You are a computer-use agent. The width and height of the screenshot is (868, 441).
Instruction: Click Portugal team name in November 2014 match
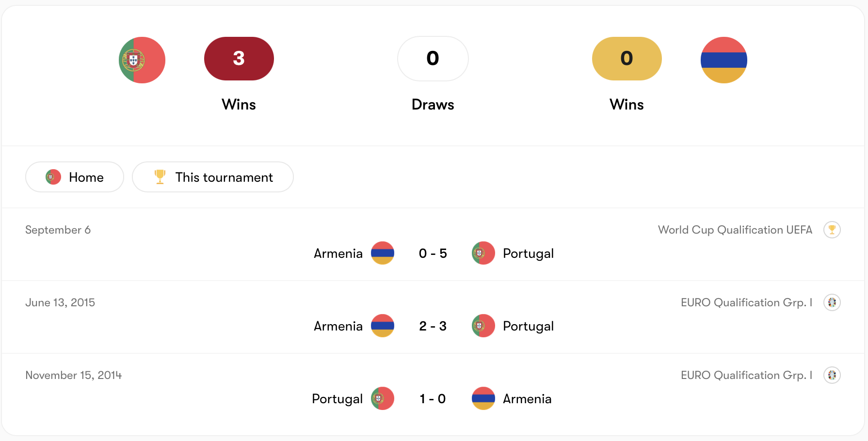tap(337, 399)
